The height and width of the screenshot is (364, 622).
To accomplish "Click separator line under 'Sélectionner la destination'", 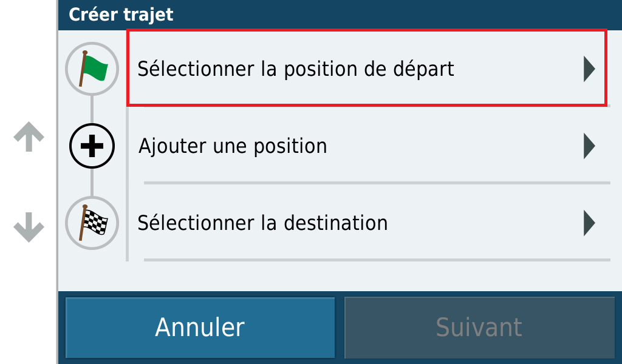I will tap(377, 260).
